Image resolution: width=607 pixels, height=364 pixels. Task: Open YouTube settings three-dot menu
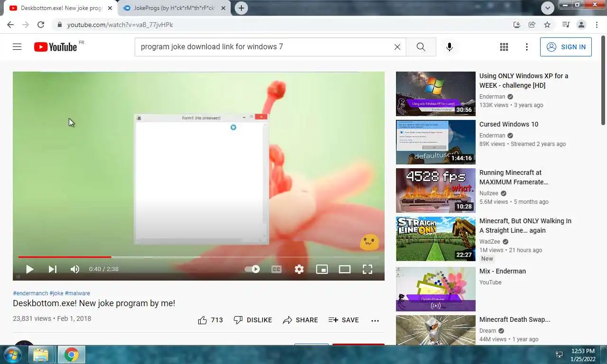tap(526, 47)
